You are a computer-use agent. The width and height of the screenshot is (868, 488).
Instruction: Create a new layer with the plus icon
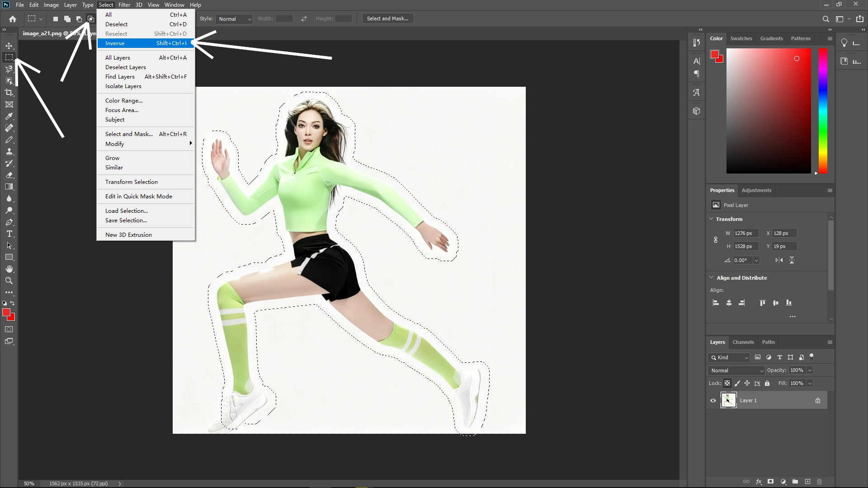click(x=807, y=482)
